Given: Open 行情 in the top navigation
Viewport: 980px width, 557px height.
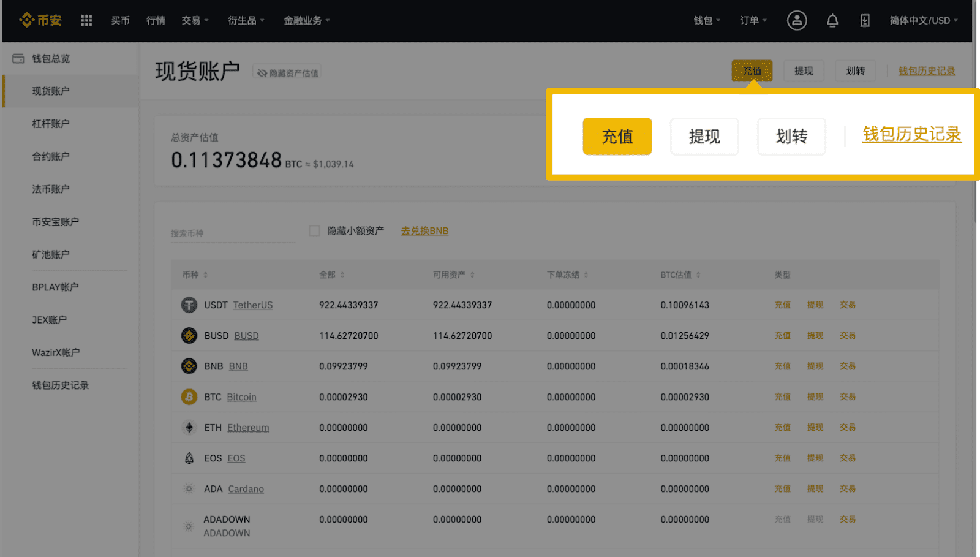Looking at the screenshot, I should pyautogui.click(x=156, y=20).
